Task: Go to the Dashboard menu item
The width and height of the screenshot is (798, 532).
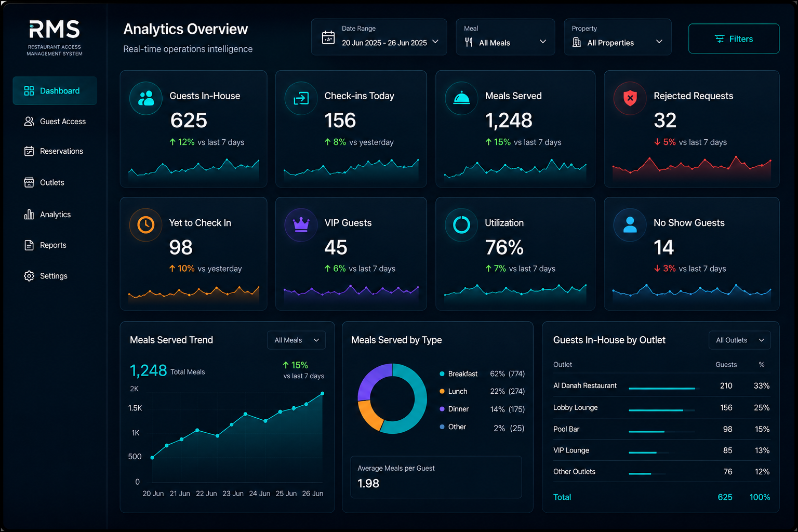Action: (55, 91)
